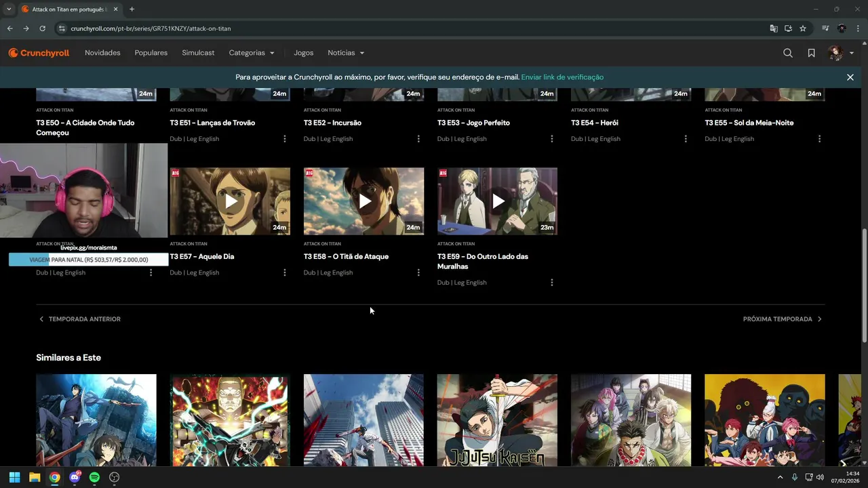Open T3 E55 - Sol da Meia-Noite title

pyautogui.click(x=749, y=123)
